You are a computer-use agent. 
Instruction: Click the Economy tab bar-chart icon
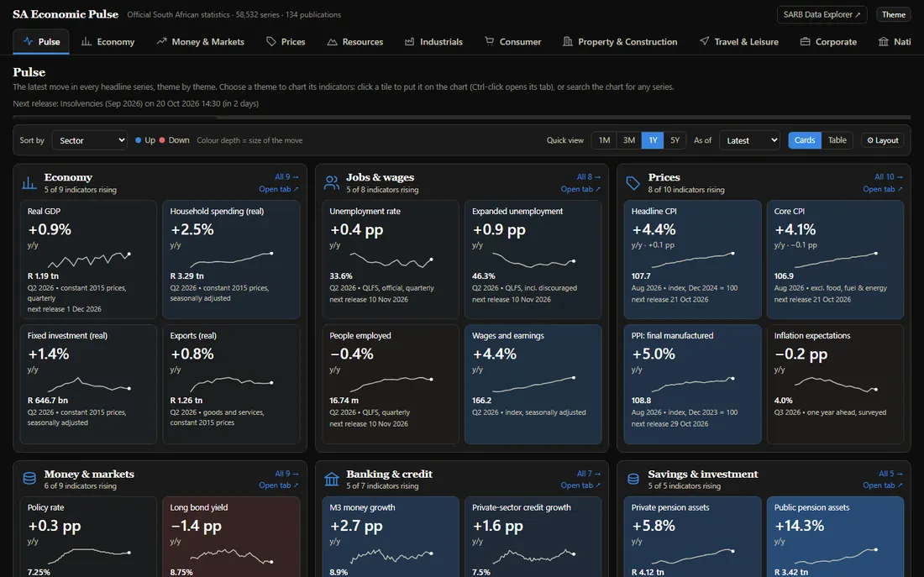pos(86,41)
